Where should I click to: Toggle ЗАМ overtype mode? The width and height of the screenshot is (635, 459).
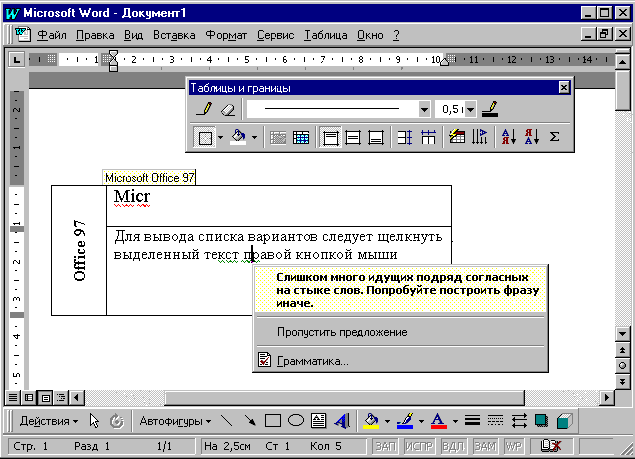(x=485, y=446)
